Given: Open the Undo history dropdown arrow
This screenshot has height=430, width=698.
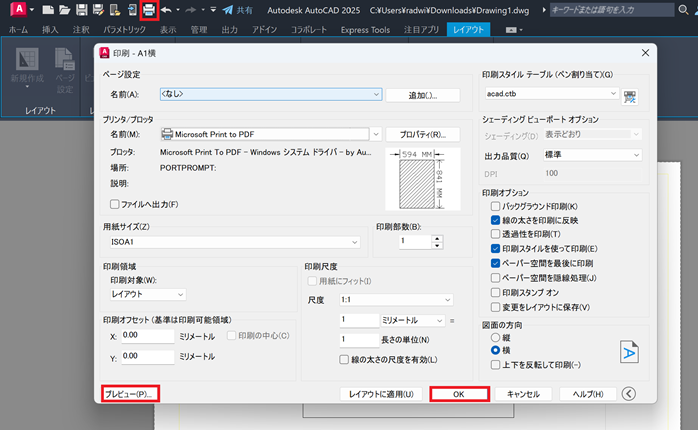Looking at the screenshot, I should (178, 10).
